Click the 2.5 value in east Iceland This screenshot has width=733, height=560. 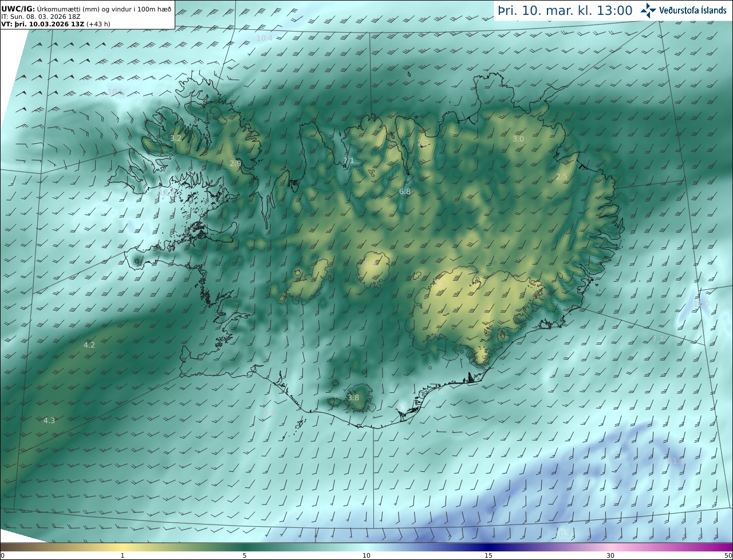561,176
